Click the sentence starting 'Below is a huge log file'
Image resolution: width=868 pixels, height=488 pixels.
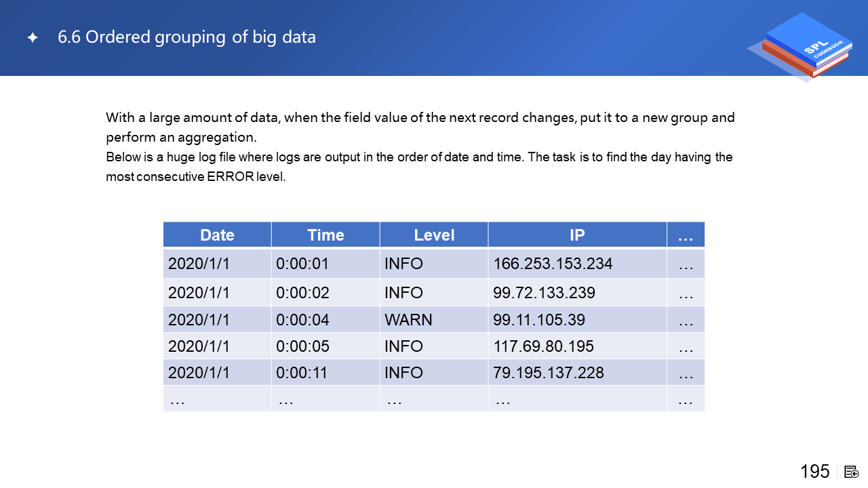pyautogui.click(x=419, y=167)
